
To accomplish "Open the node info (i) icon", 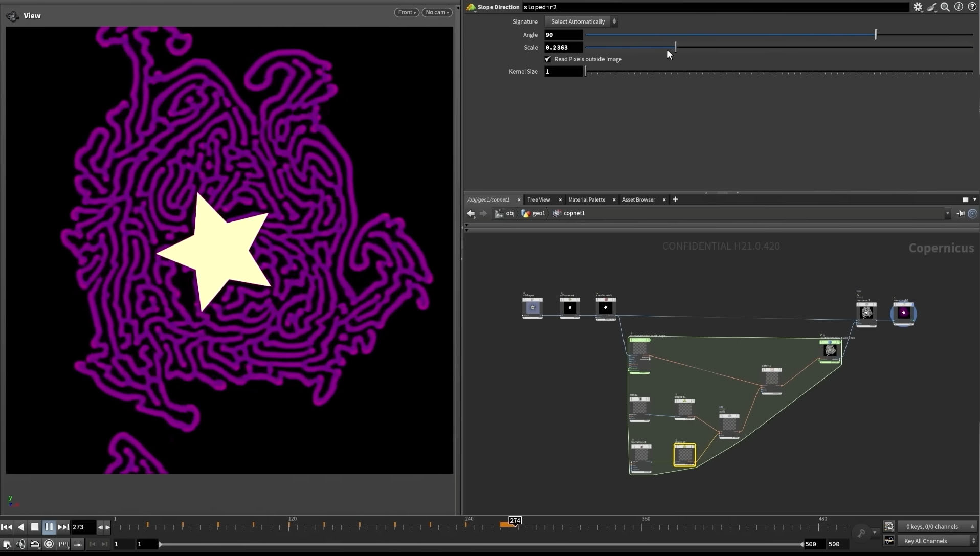I will tap(959, 7).
